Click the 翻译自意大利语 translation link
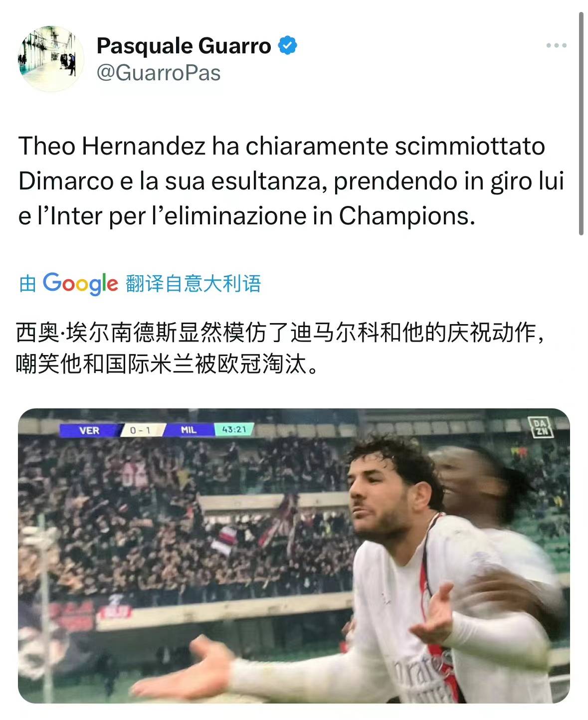 (194, 283)
